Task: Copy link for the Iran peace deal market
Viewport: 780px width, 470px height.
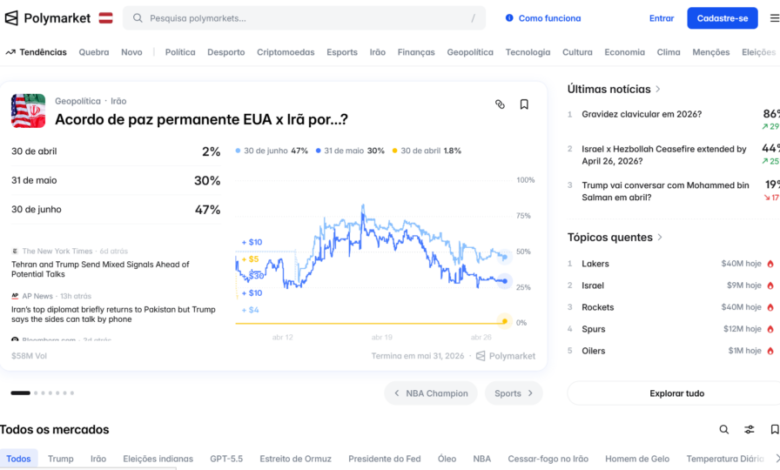Action: [x=500, y=104]
